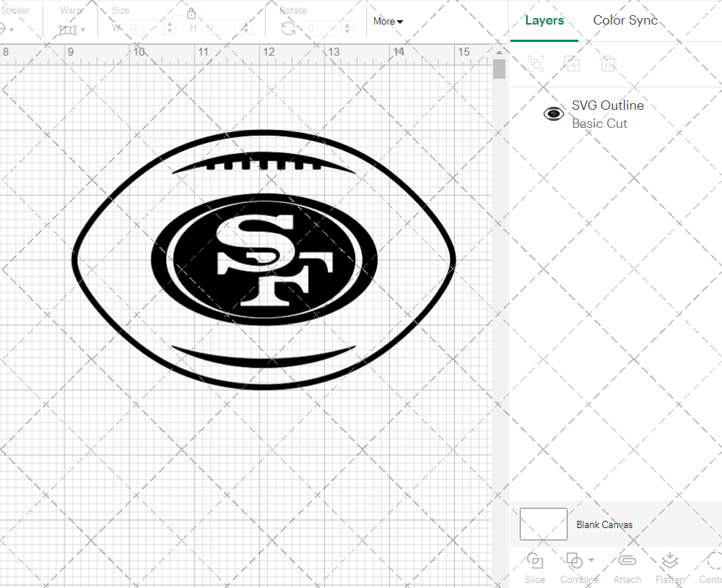Expand the Combine dropdown arrow
722x588 pixels.
coord(591,561)
